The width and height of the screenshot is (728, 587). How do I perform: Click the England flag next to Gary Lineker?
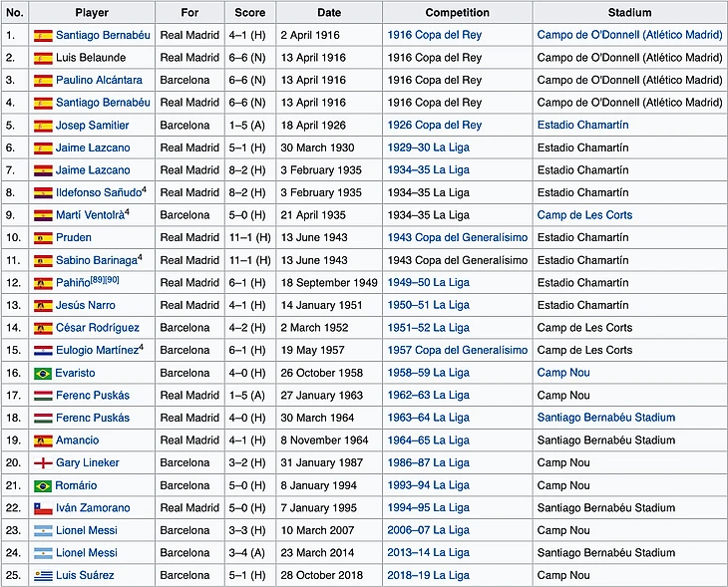[43, 463]
